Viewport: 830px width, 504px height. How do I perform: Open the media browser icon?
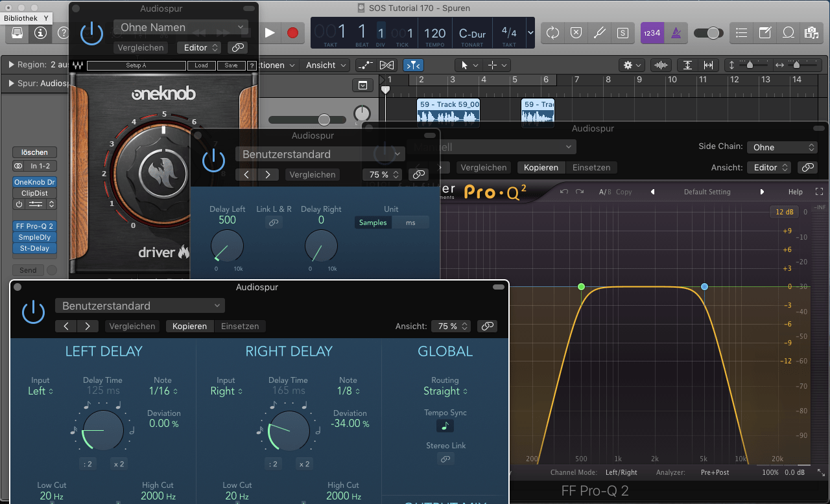tap(809, 32)
